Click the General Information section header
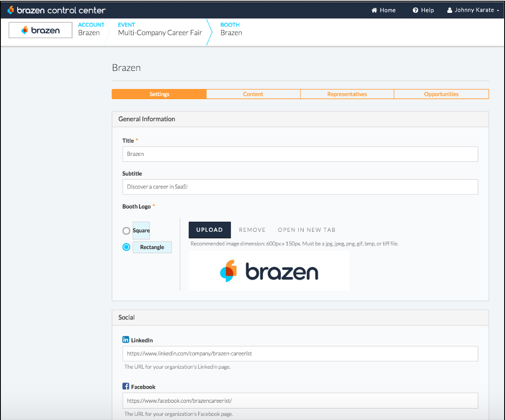The width and height of the screenshot is (505, 420). tap(300, 119)
